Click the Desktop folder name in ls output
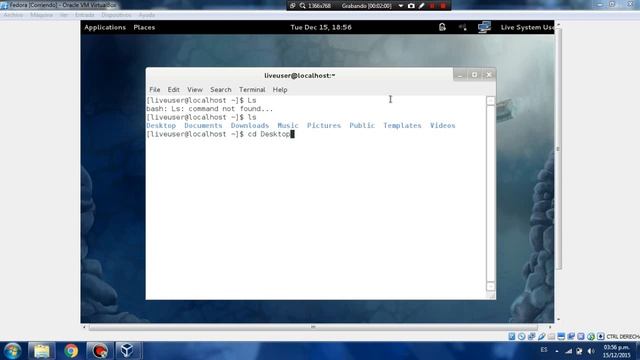The height and width of the screenshot is (360, 640). pos(161,126)
